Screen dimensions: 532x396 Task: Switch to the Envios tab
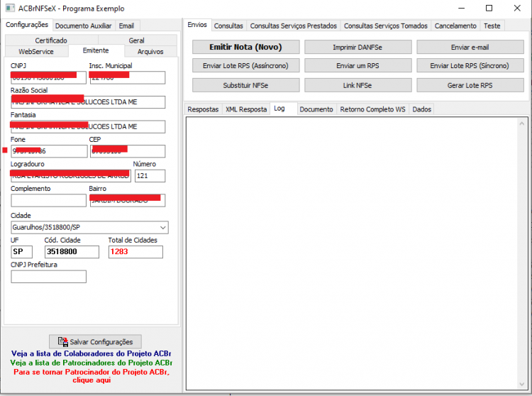(x=197, y=25)
